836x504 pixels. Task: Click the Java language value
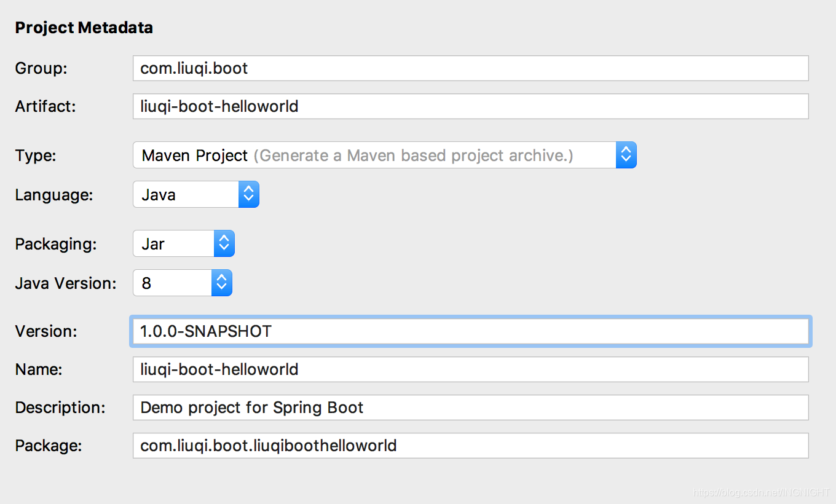coord(159,195)
